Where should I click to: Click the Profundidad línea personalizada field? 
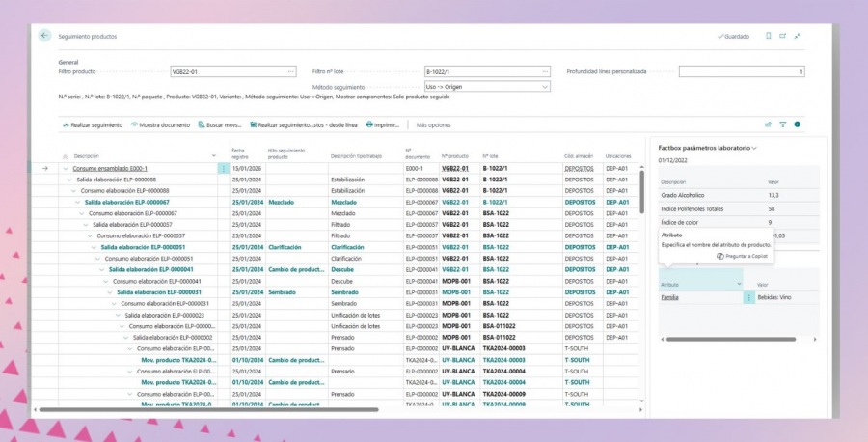pyautogui.click(x=741, y=71)
